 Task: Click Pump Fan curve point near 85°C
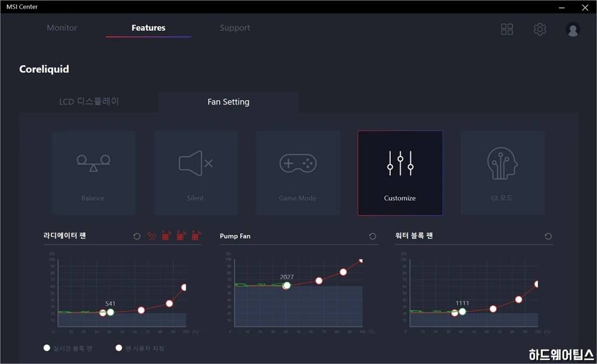tap(343, 272)
